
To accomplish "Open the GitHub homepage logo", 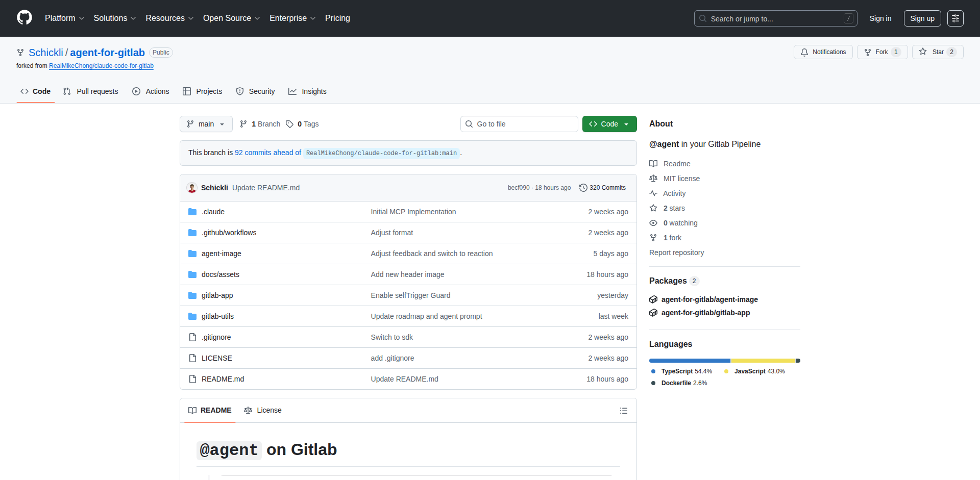I will (x=24, y=18).
